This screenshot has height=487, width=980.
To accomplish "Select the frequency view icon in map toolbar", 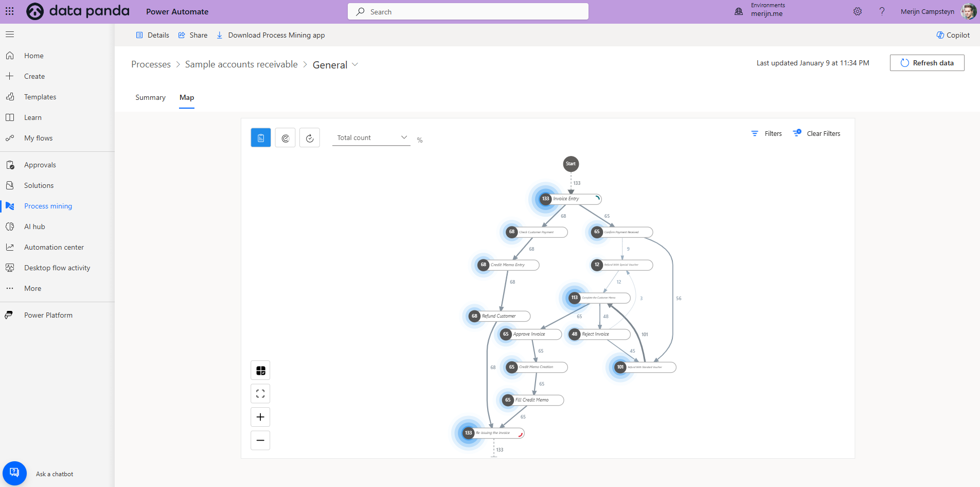I will coord(261,138).
